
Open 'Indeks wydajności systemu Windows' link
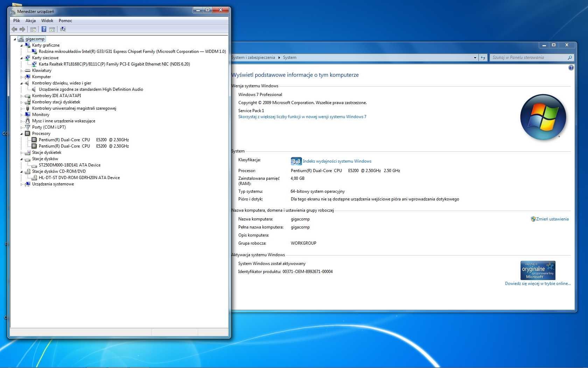click(x=337, y=161)
